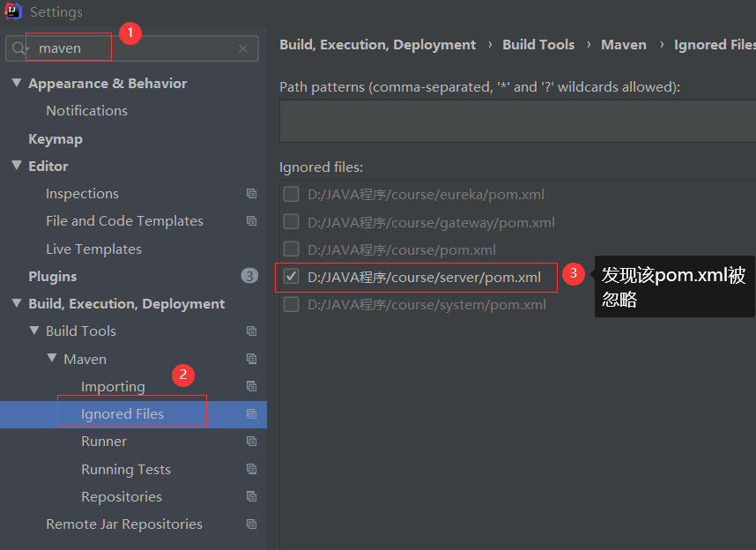Image resolution: width=756 pixels, height=550 pixels.
Task: Click the search magnifier icon
Action: point(19,48)
